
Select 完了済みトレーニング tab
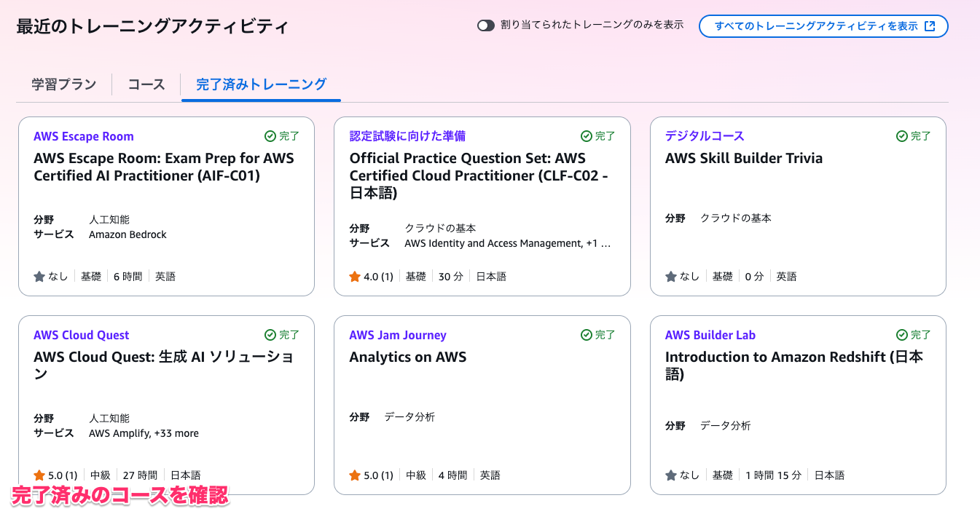tap(261, 84)
